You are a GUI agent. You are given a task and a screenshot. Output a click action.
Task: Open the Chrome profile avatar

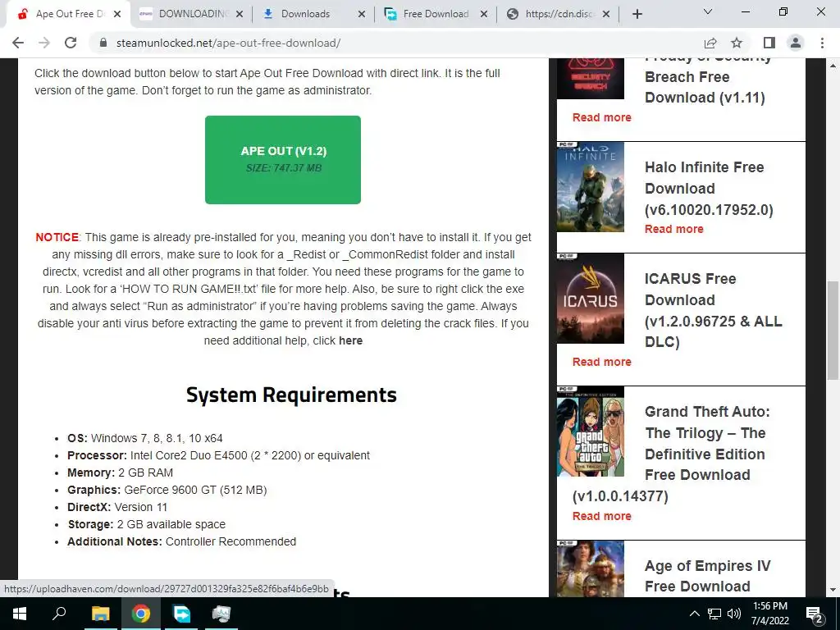point(796,43)
